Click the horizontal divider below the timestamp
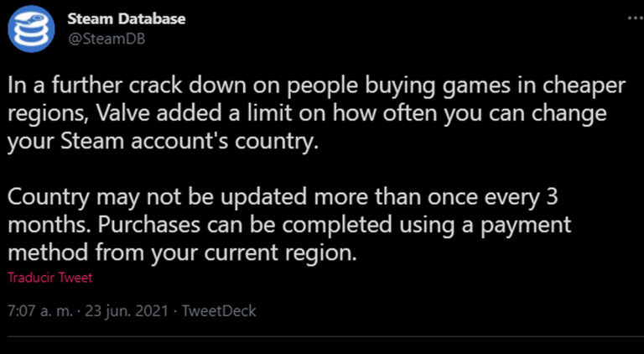Screen dimensions: 644x354 pyautogui.click(x=322, y=338)
